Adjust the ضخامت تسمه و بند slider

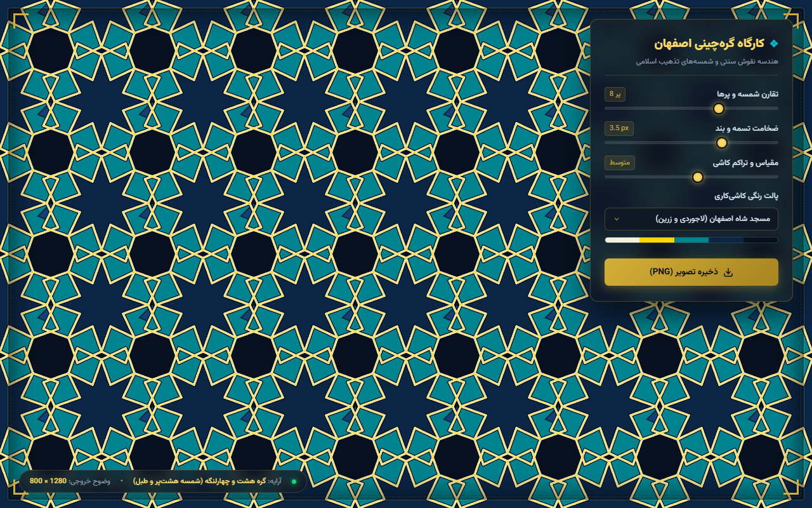point(691,143)
